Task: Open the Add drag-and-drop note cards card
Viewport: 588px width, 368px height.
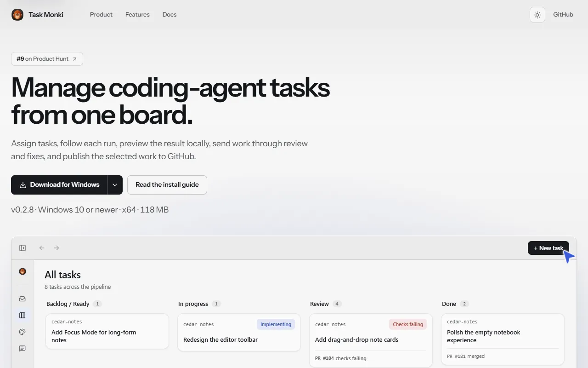Action: click(x=371, y=340)
